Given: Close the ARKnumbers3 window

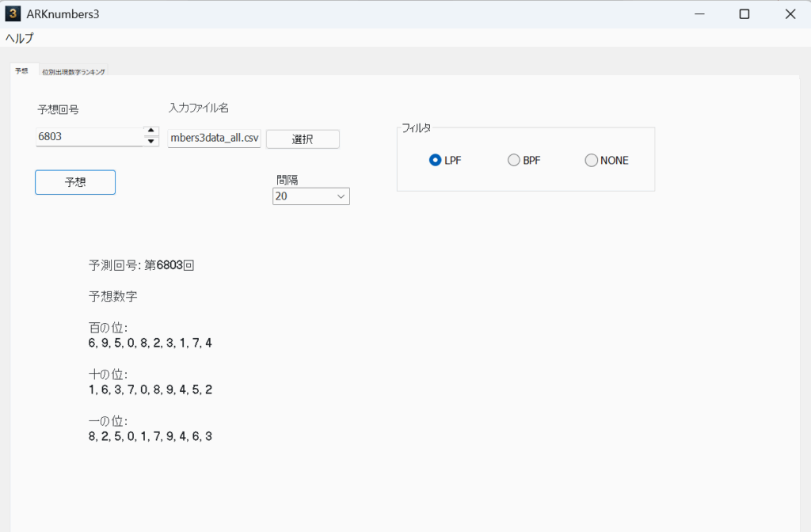Looking at the screenshot, I should click(x=790, y=14).
